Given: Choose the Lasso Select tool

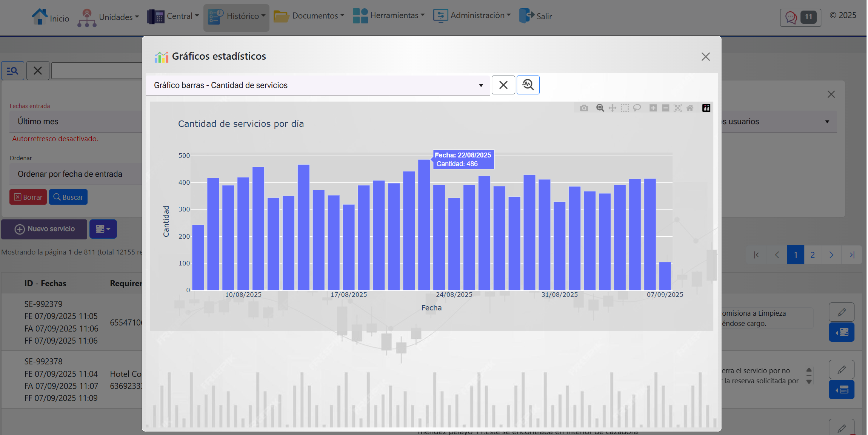Looking at the screenshot, I should 637,108.
